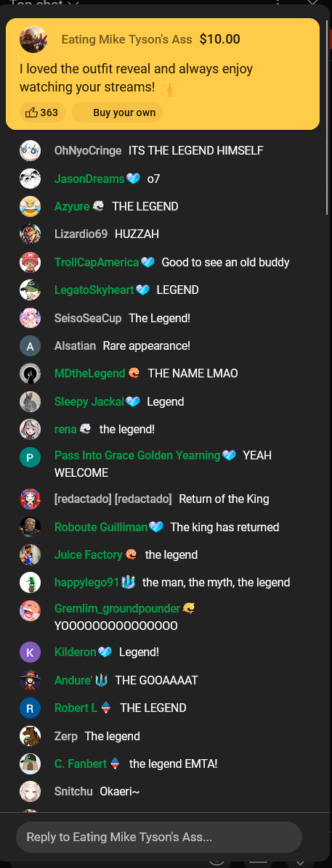The height and width of the screenshot is (868, 332).
Task: Click the Reply to Eating Mike Tyson's Ass field
Action: pyautogui.click(x=159, y=837)
